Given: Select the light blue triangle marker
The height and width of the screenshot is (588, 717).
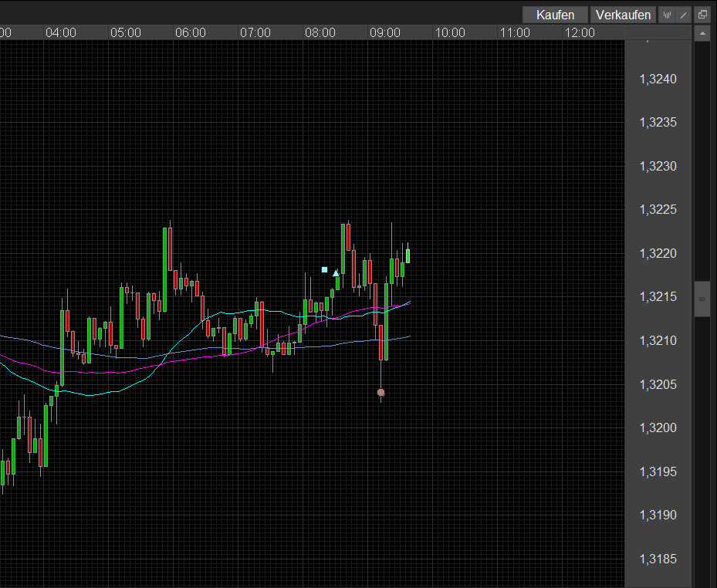Looking at the screenshot, I should (336, 273).
